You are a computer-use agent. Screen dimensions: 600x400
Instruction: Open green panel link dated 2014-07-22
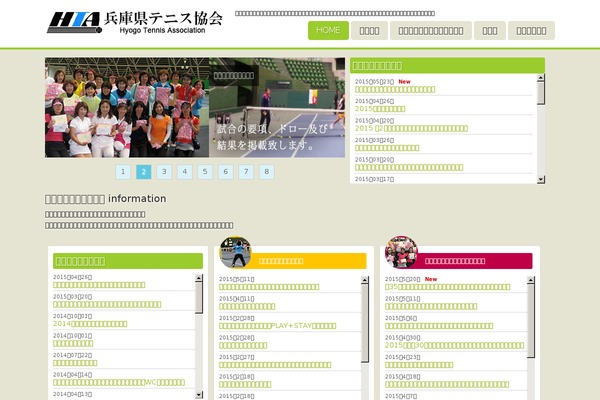(x=75, y=363)
